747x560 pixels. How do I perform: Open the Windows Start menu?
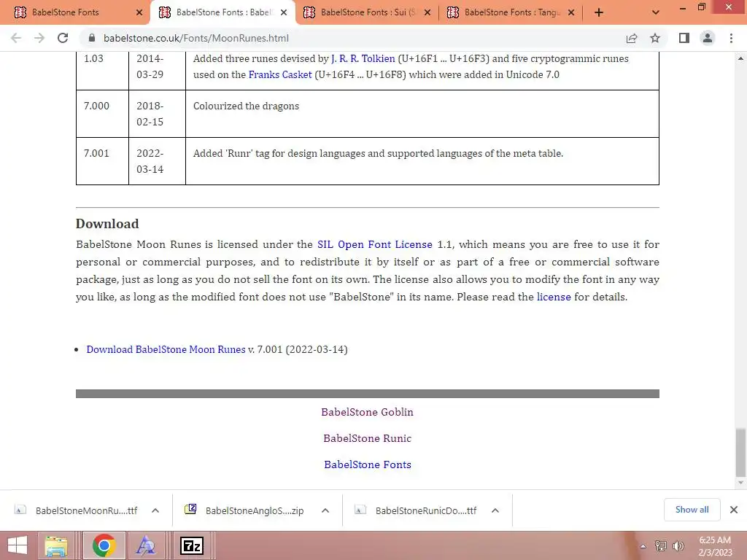18,545
